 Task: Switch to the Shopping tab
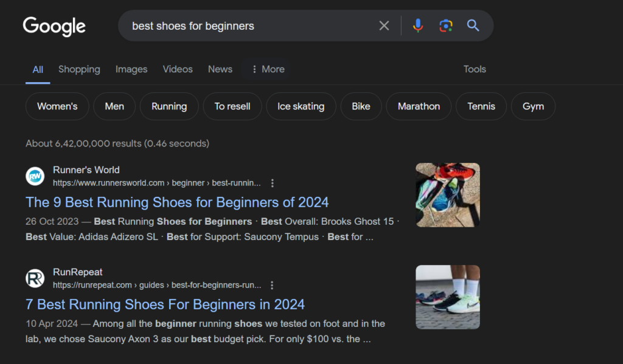pos(79,69)
